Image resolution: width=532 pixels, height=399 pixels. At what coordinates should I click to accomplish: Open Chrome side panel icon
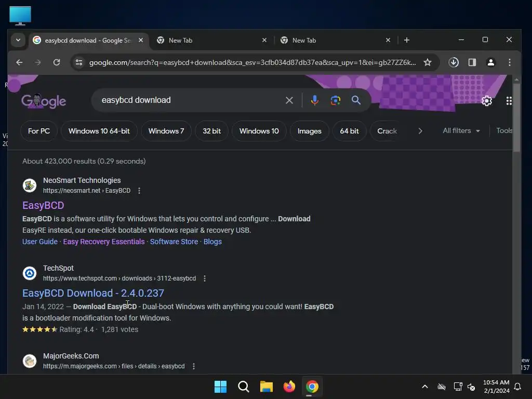click(472, 62)
